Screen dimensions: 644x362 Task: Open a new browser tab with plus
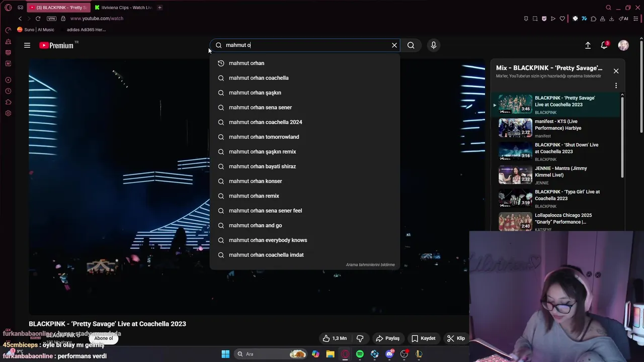click(x=159, y=8)
